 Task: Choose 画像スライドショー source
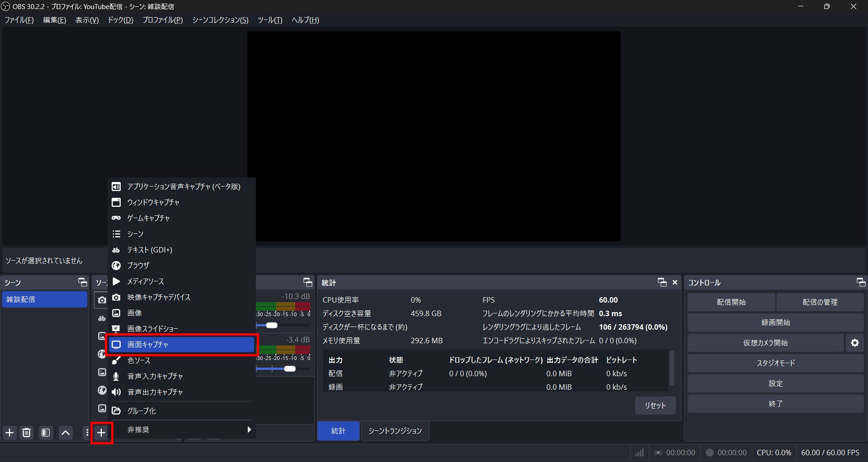pyautogui.click(x=182, y=329)
